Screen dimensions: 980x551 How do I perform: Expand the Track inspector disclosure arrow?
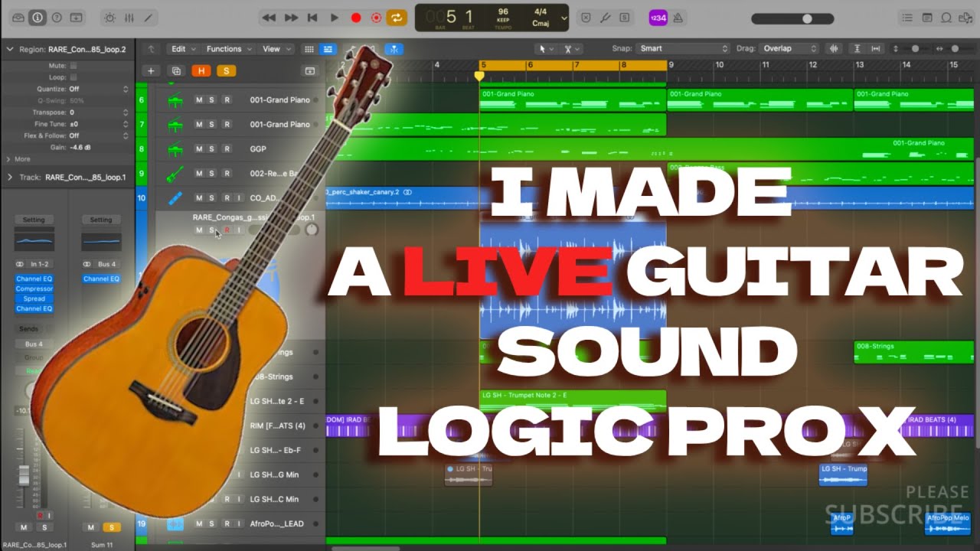10,177
